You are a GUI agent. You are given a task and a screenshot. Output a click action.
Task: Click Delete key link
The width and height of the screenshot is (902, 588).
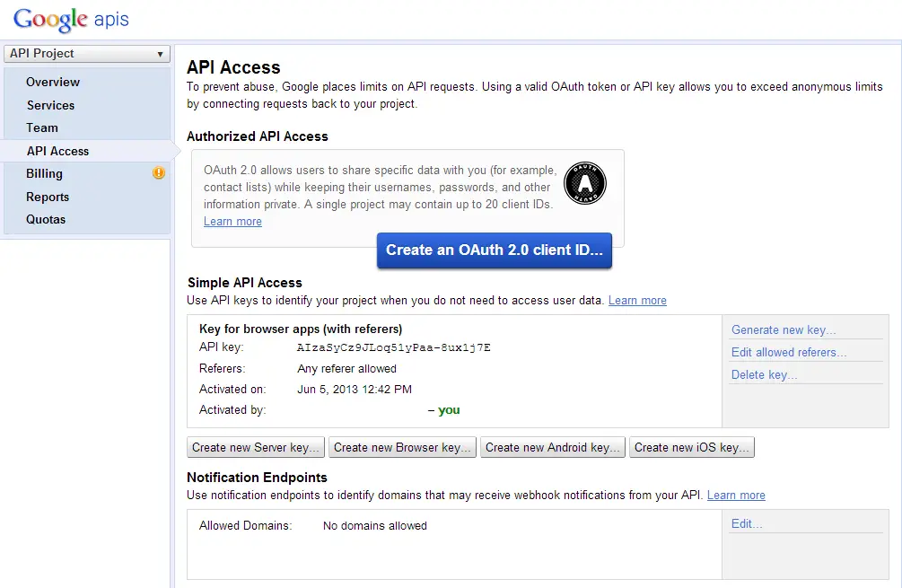[x=764, y=374]
